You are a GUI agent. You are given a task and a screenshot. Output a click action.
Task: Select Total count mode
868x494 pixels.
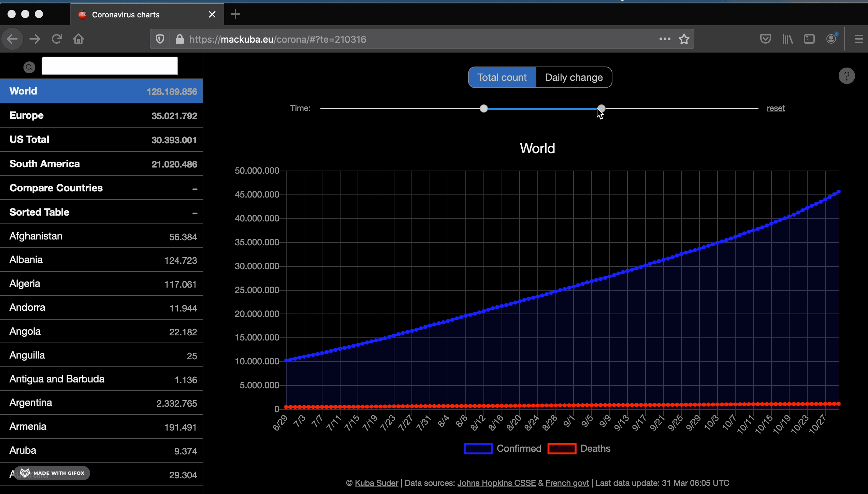click(502, 77)
